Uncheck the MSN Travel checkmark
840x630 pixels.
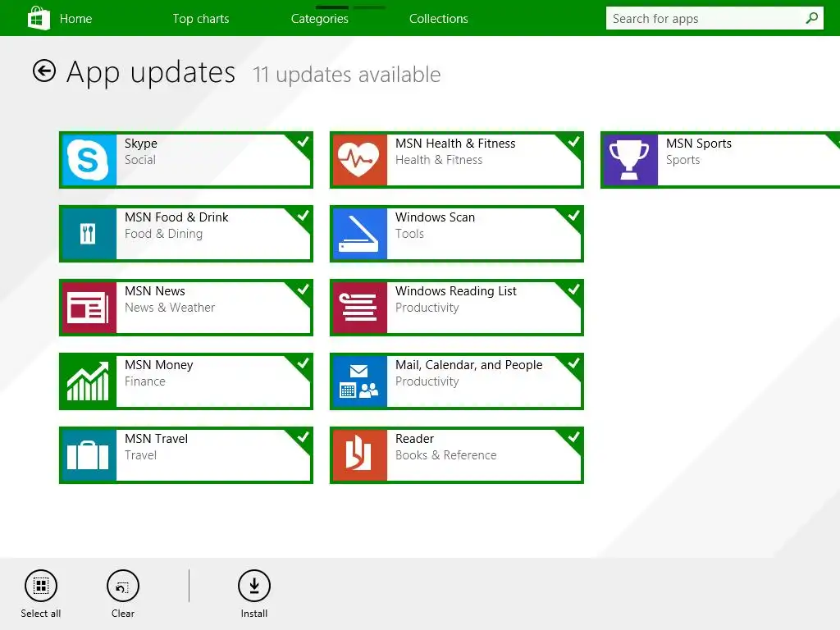point(303,438)
